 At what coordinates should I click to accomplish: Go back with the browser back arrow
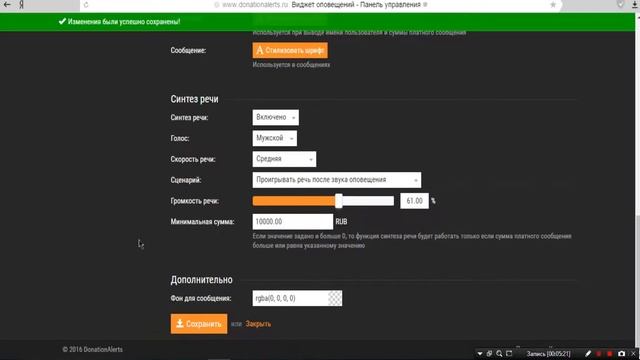point(7,4)
